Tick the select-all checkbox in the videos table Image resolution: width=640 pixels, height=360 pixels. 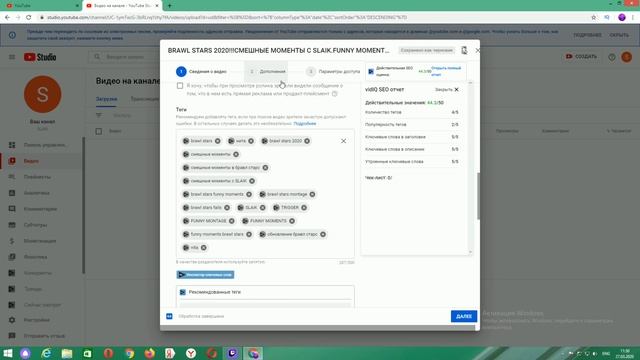[x=99, y=131]
